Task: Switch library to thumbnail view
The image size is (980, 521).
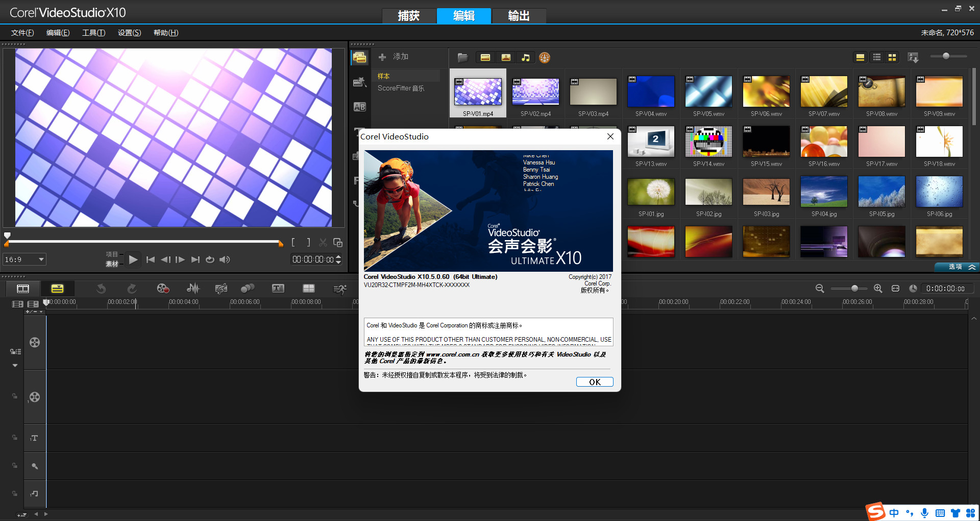Action: 892,57
